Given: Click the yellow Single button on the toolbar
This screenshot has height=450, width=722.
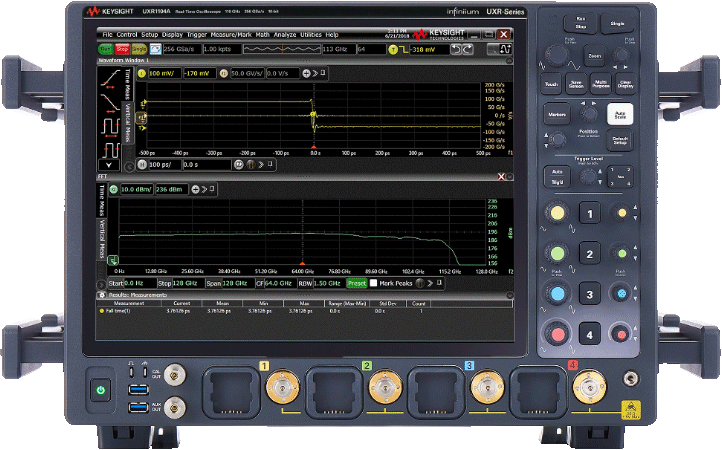Looking at the screenshot, I should [139, 49].
